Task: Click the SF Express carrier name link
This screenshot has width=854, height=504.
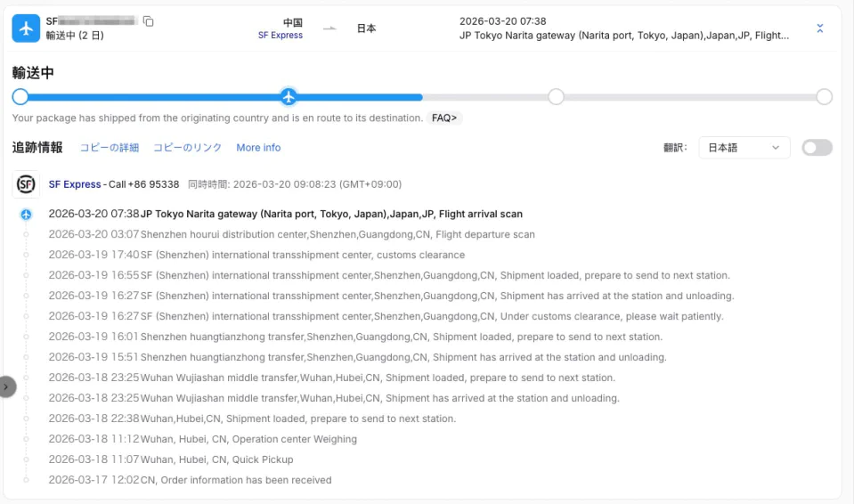Action: point(75,184)
